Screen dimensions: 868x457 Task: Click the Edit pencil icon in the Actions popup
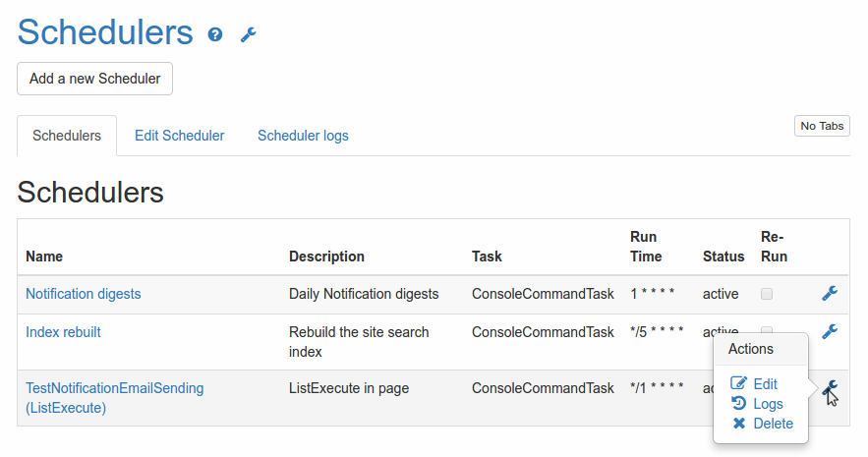(739, 384)
